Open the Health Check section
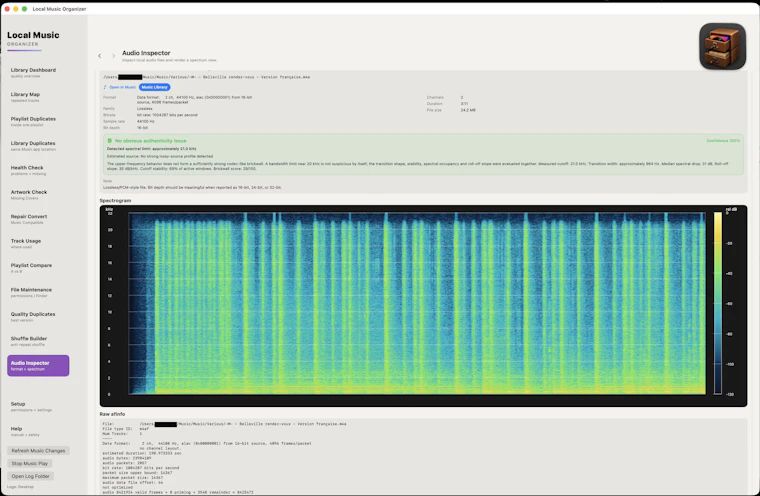The width and height of the screenshot is (760, 496). [x=27, y=170]
